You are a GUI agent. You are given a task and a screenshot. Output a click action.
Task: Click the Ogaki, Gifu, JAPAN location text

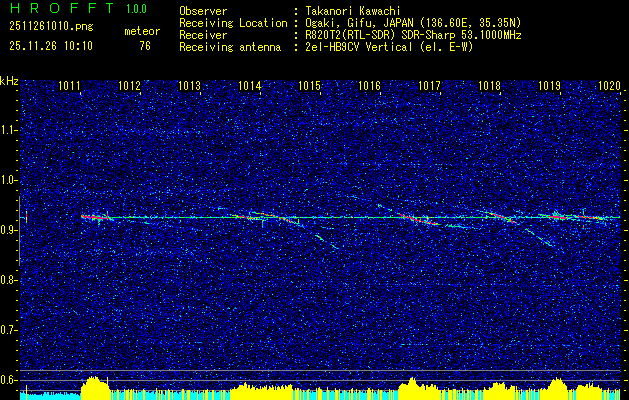(413, 23)
